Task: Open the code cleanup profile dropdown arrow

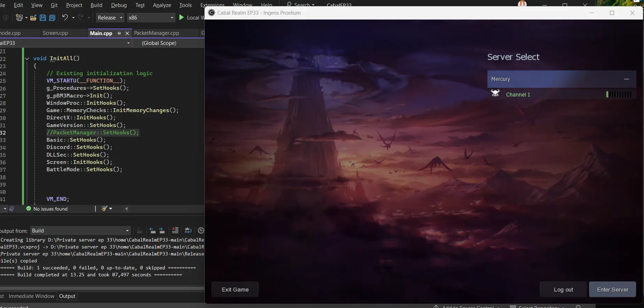Action: (111, 208)
